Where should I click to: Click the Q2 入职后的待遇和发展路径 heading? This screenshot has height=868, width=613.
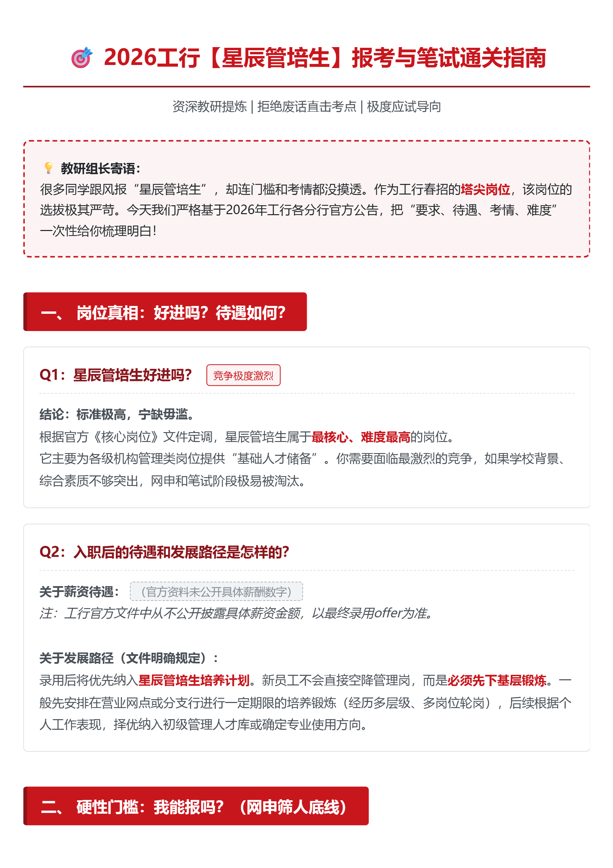tap(164, 552)
